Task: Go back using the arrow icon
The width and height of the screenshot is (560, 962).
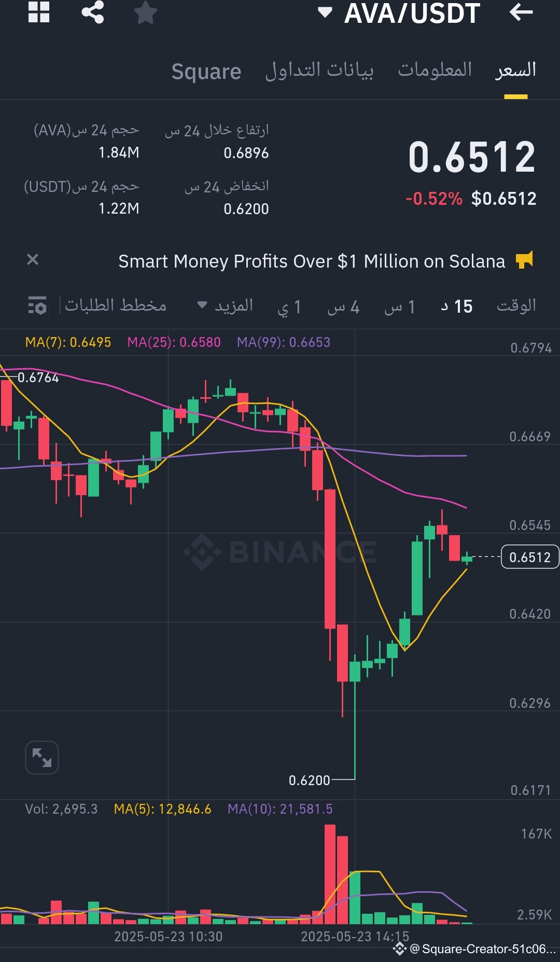Action: click(x=521, y=12)
